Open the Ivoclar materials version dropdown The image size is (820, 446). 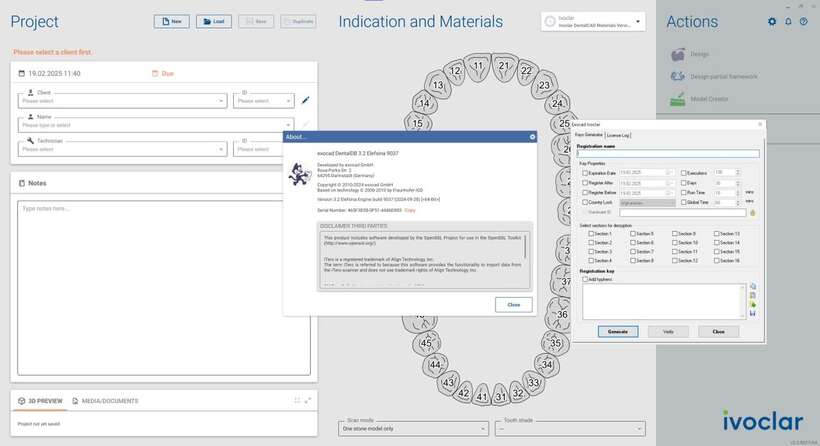coord(593,22)
